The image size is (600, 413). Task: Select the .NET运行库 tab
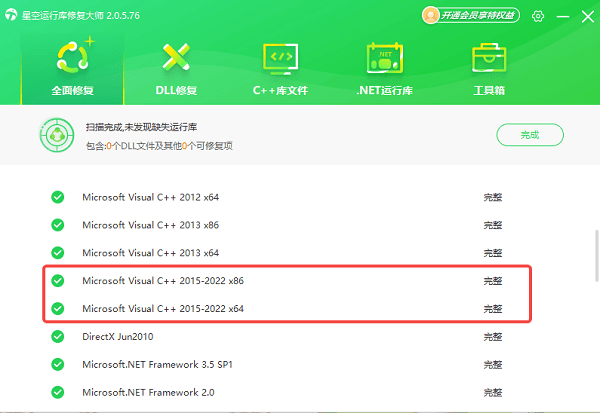(385, 69)
